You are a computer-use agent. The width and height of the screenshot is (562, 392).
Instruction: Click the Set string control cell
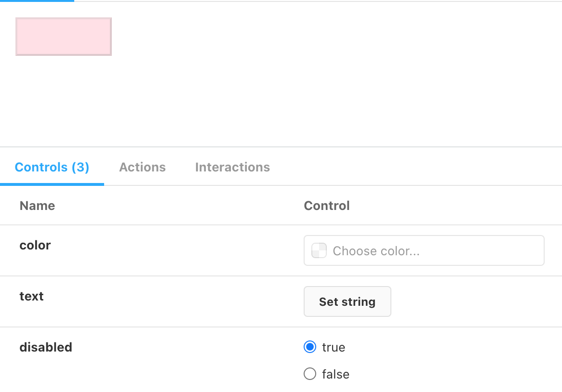[x=347, y=301]
